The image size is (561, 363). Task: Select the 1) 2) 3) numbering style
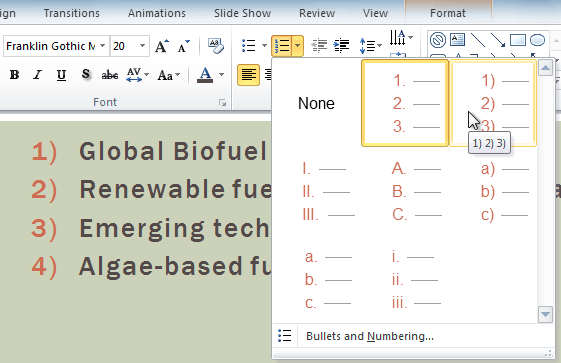click(x=493, y=103)
